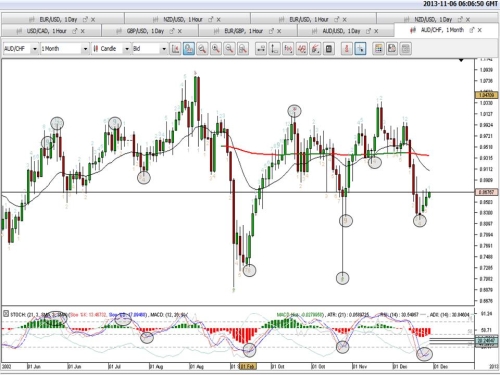Click the vertical scale adjust icon

pyautogui.click(x=274, y=49)
